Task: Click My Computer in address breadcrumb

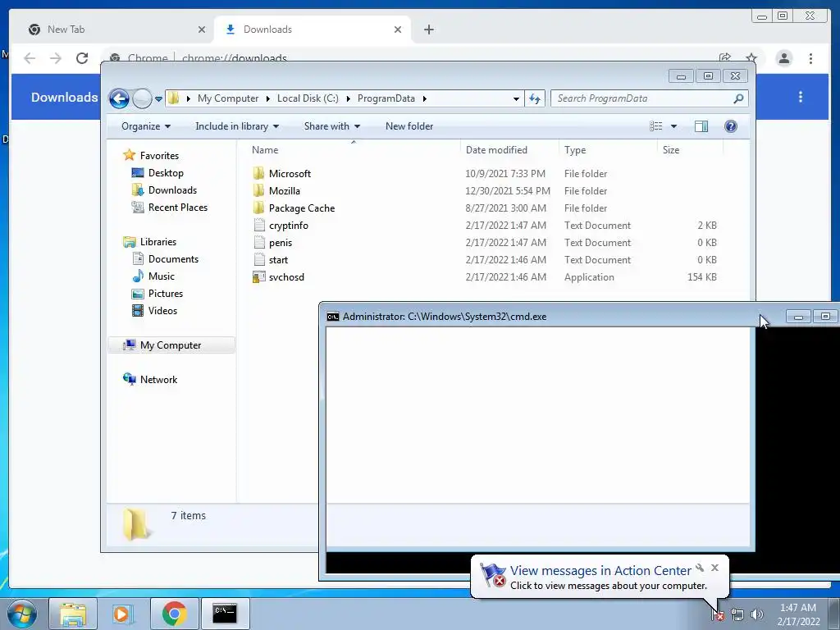Action: click(x=228, y=98)
